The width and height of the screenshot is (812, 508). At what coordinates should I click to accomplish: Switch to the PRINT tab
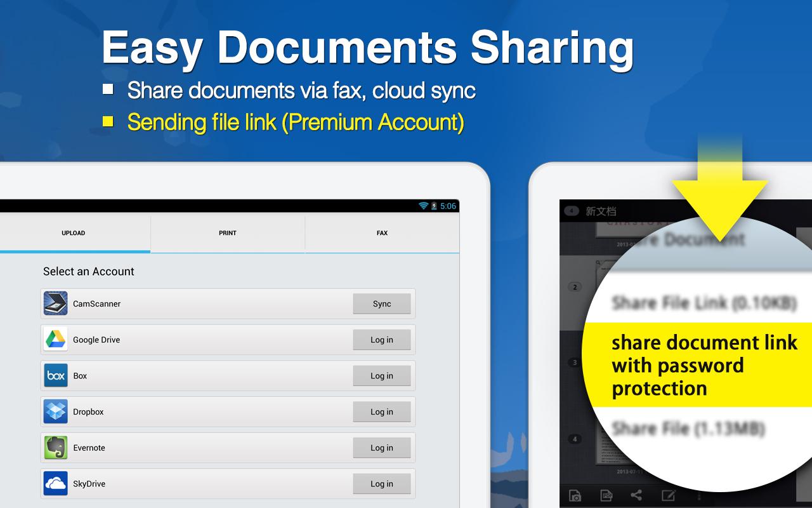pyautogui.click(x=228, y=234)
